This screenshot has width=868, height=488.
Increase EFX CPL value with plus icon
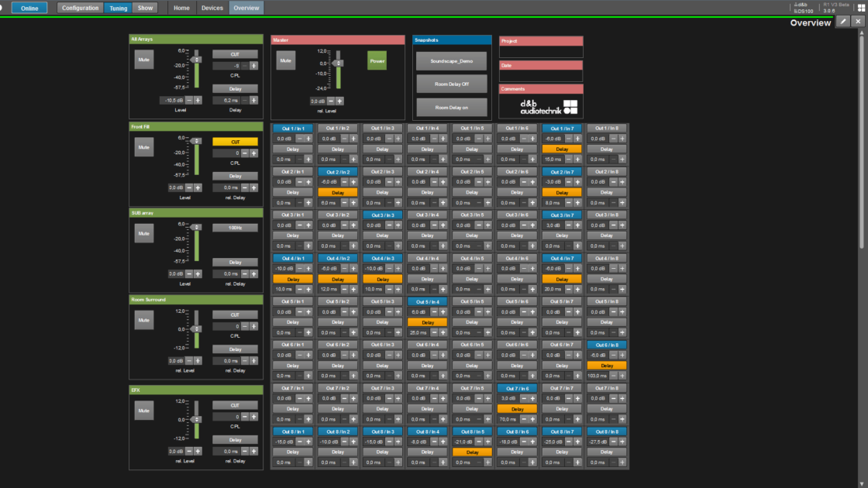coord(253,418)
